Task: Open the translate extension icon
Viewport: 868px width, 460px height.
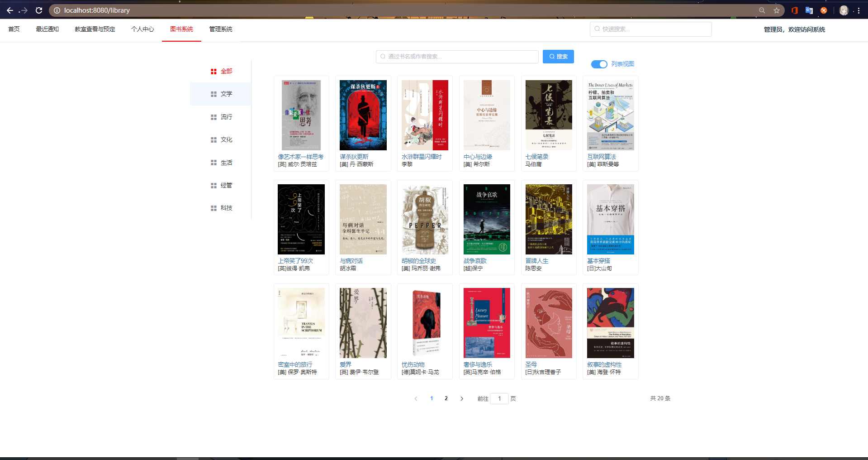Action: click(809, 10)
